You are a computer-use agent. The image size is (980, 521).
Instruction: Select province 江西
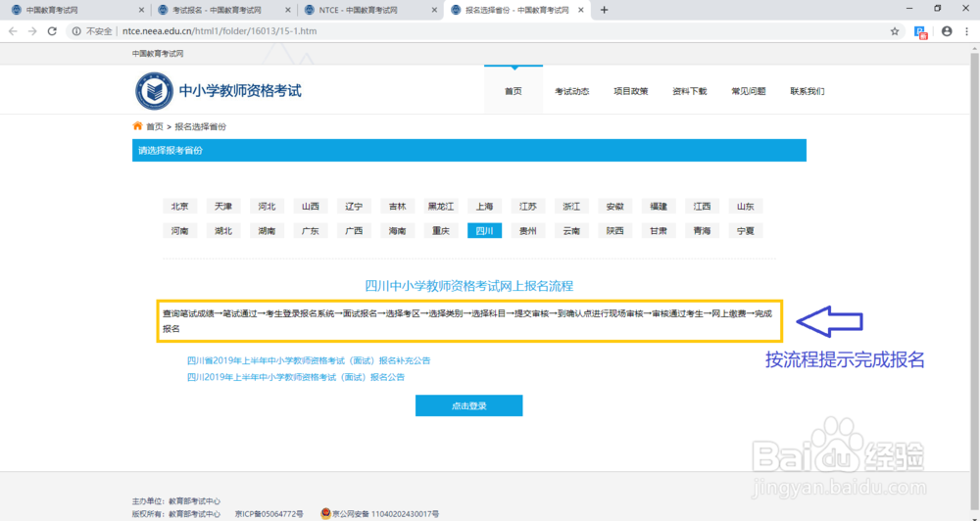[x=702, y=207]
